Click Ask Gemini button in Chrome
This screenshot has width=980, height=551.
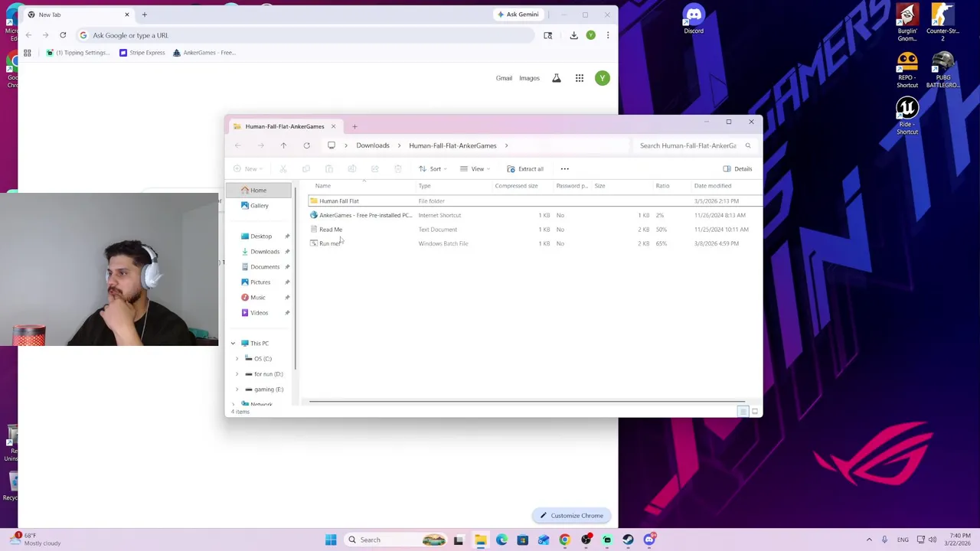click(x=518, y=15)
